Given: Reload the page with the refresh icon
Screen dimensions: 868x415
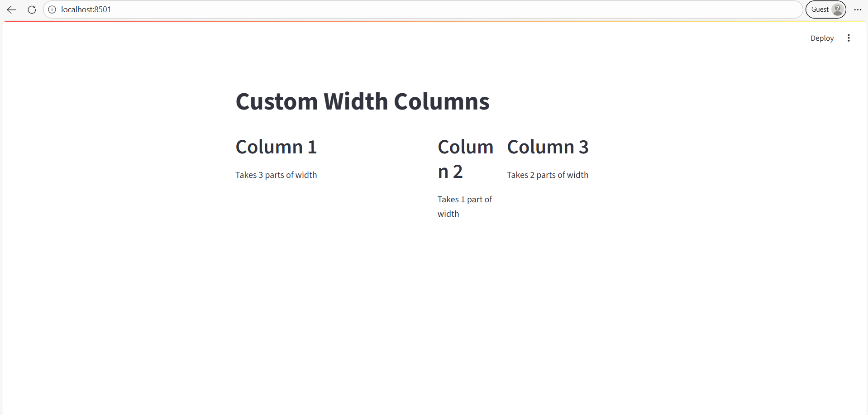Looking at the screenshot, I should pyautogui.click(x=31, y=9).
